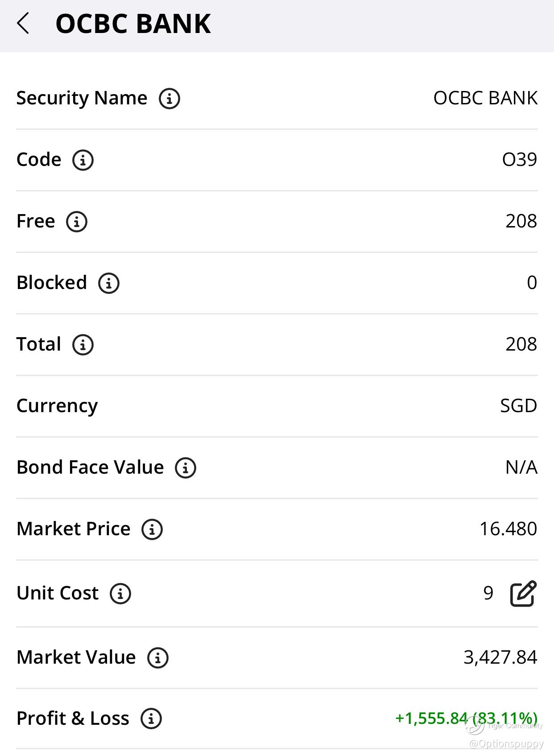Tap the market value 3,427.84
Screen dimensions: 554x756
pos(500,657)
